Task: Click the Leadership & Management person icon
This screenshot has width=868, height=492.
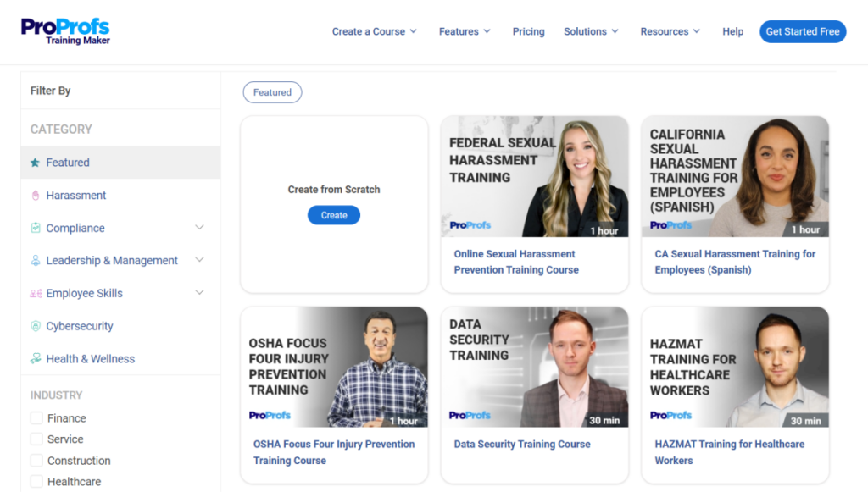Action: click(x=36, y=260)
